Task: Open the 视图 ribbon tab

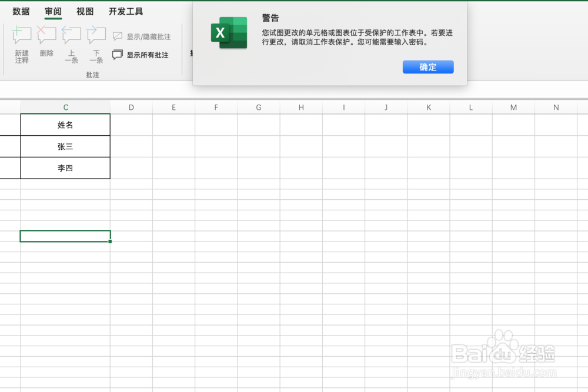Action: click(x=84, y=11)
